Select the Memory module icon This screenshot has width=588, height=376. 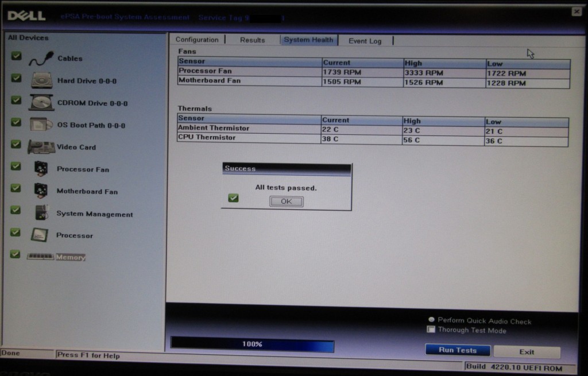[x=40, y=257]
